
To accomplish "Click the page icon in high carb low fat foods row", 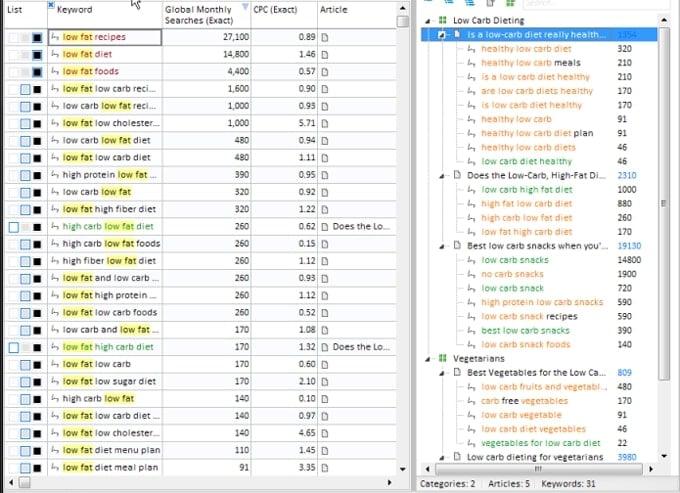I will click(324, 244).
